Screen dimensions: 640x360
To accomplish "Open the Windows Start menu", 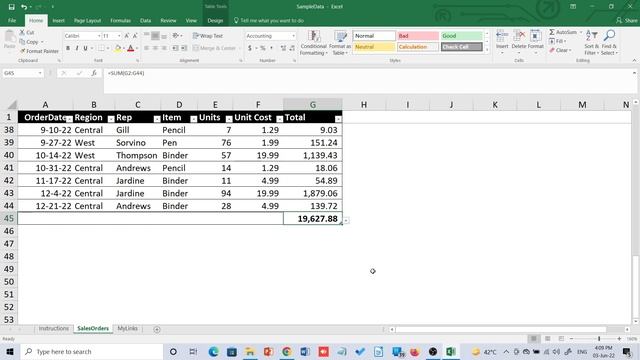I will click(x=10, y=351).
